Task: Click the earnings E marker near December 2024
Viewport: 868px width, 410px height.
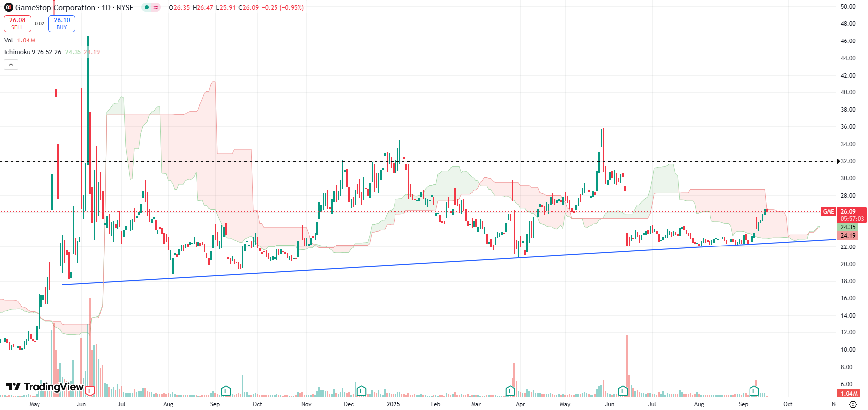Action: click(361, 391)
